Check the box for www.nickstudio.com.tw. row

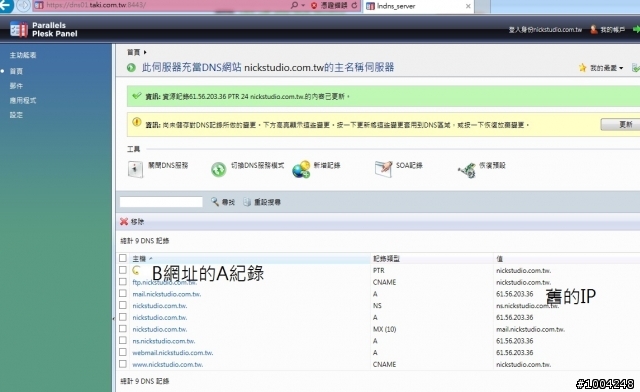point(123,364)
